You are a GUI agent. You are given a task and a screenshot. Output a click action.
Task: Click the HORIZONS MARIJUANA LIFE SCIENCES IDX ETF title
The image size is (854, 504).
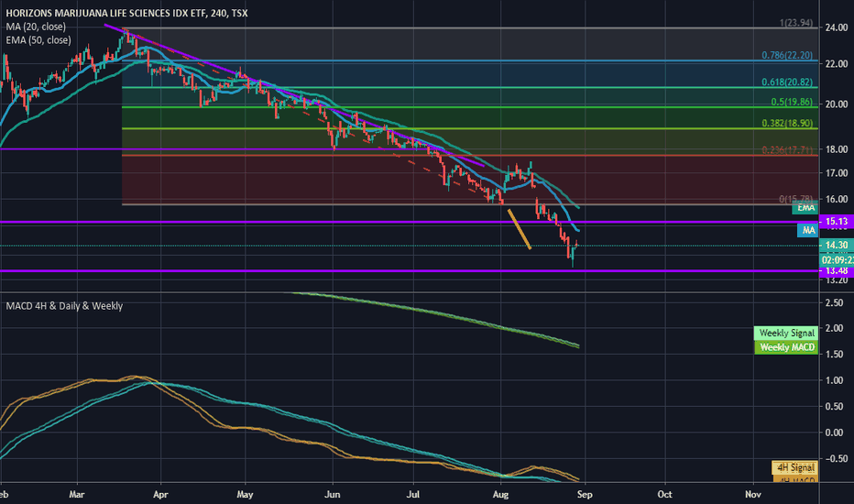pyautogui.click(x=126, y=13)
